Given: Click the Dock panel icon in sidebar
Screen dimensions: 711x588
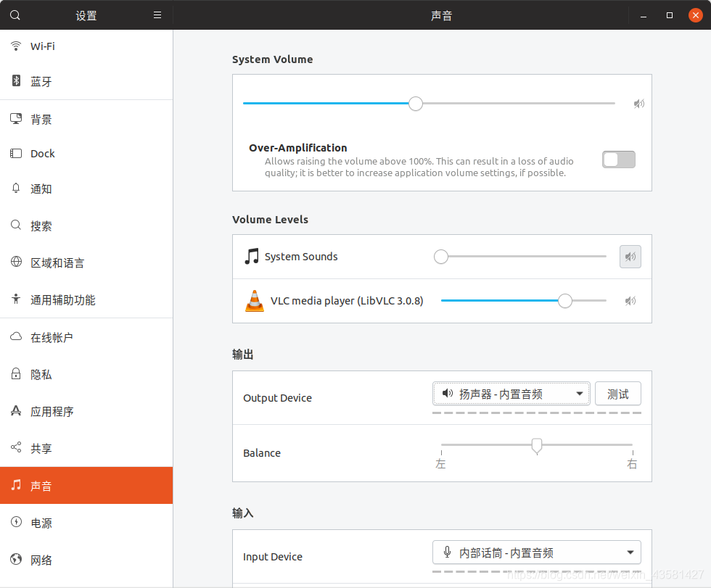Looking at the screenshot, I should point(16,153).
